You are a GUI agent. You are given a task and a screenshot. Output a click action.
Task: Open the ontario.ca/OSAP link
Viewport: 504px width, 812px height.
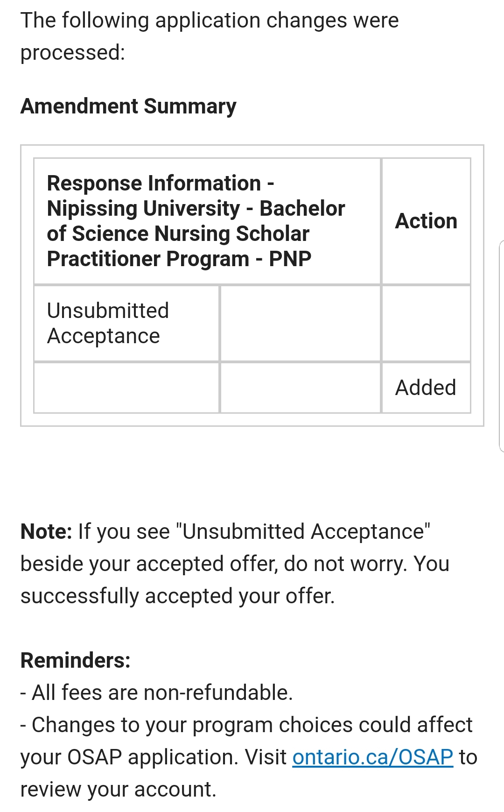pyautogui.click(x=372, y=757)
